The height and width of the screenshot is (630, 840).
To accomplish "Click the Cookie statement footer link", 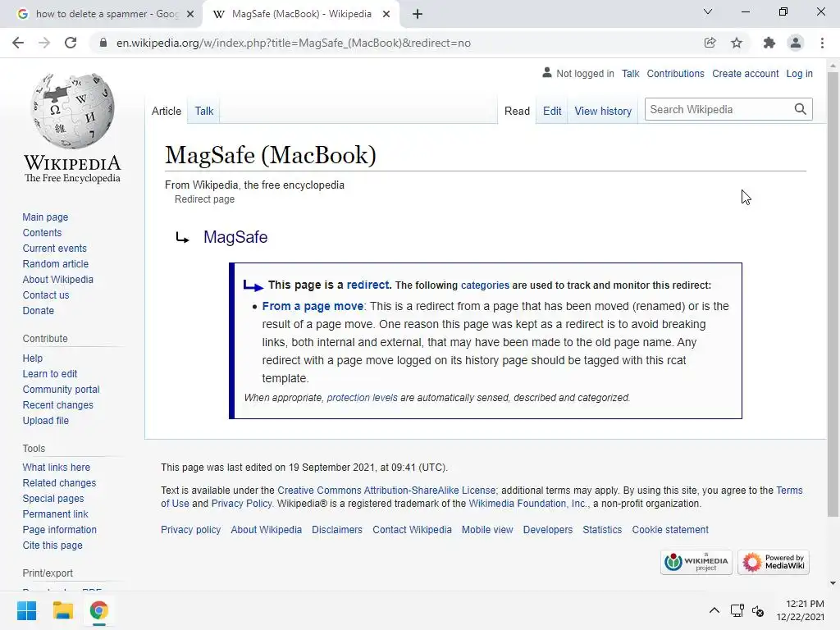I will pyautogui.click(x=670, y=529).
